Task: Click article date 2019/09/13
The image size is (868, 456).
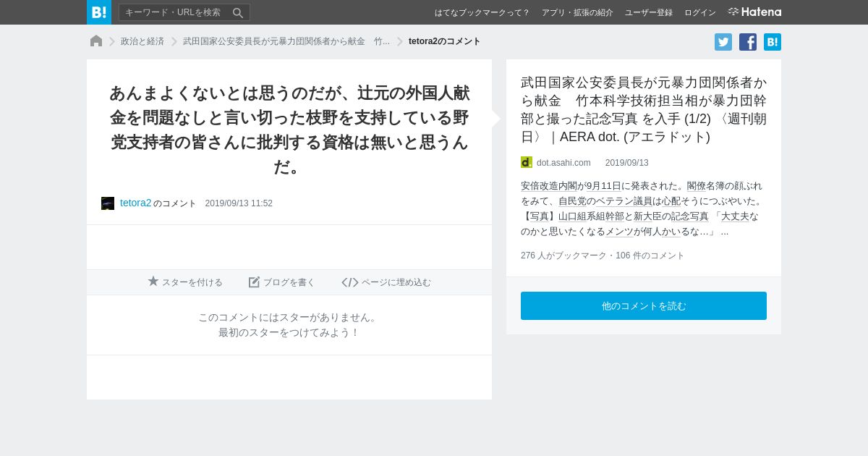Action: coord(627,163)
